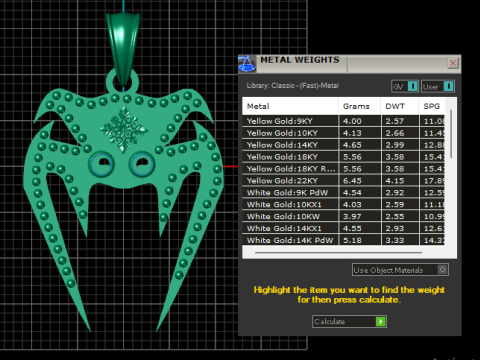
Task: Click the right eye ring on pendant
Action: point(142,164)
